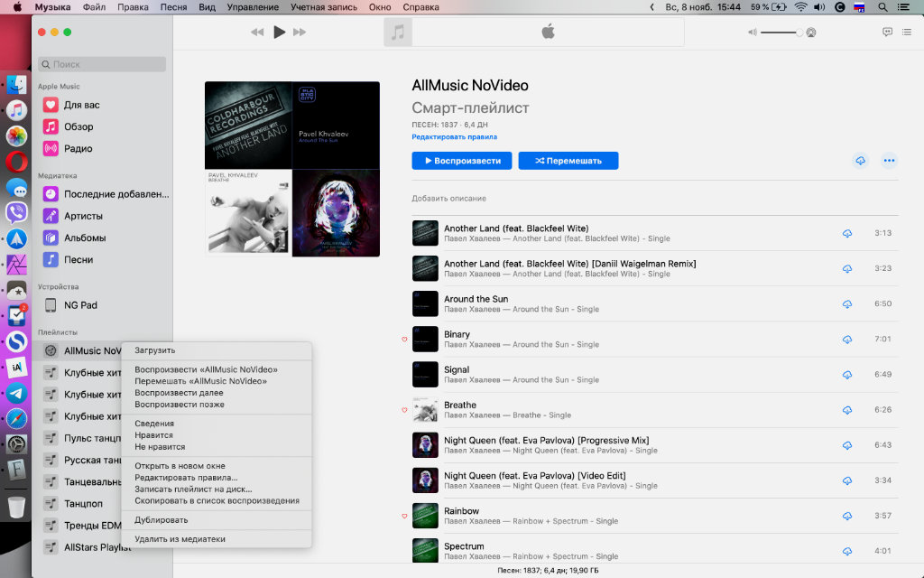
Task: Download Binary via cloud icon
Action: 847,340
